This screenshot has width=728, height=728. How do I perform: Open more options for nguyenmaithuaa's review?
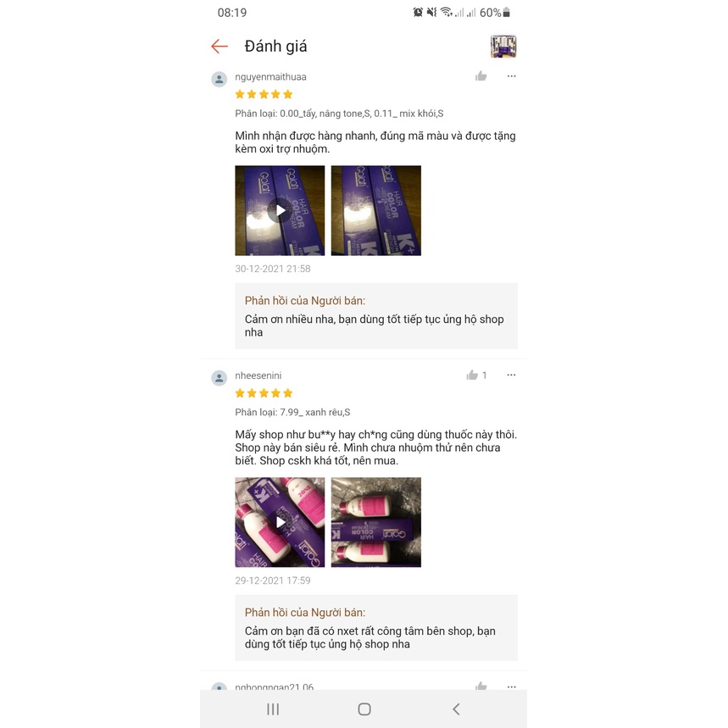[511, 76]
